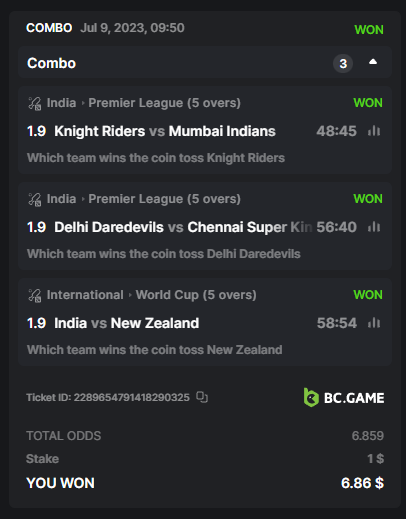Screen dimensions: 406x519
Task: Select the Combo header label
Action: [52, 63]
